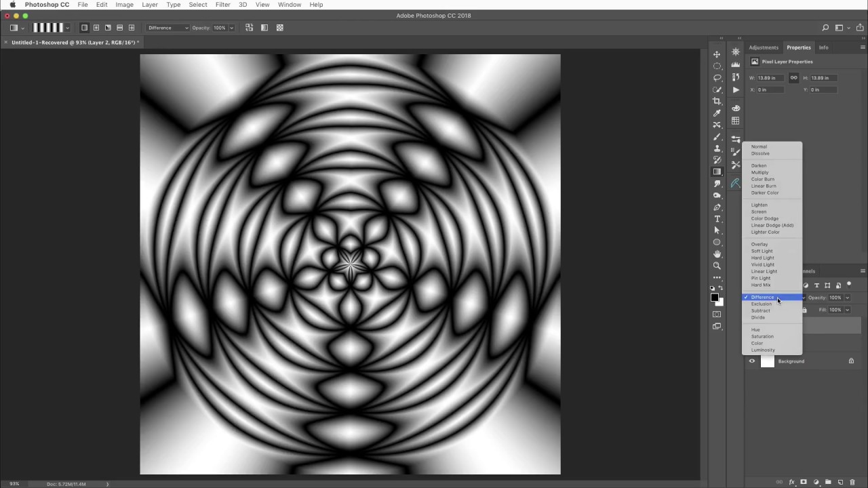Choose the Radial gradient style button
Viewport: 868px width, 488px height.
(96, 28)
